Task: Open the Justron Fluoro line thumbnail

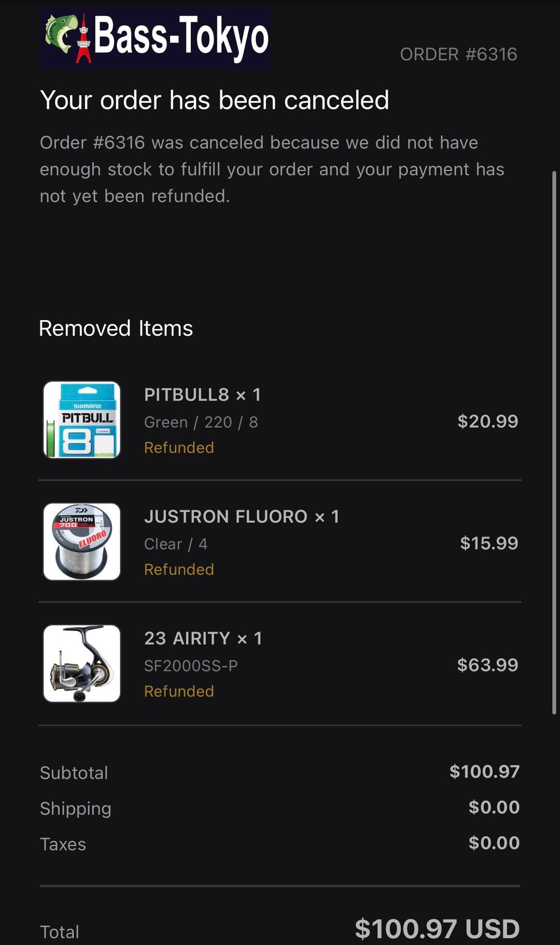Action: (x=82, y=541)
